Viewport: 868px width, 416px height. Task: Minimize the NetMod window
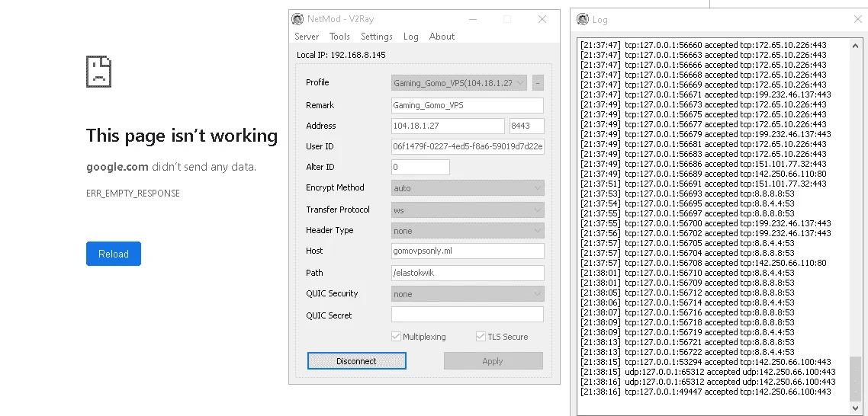473,19
